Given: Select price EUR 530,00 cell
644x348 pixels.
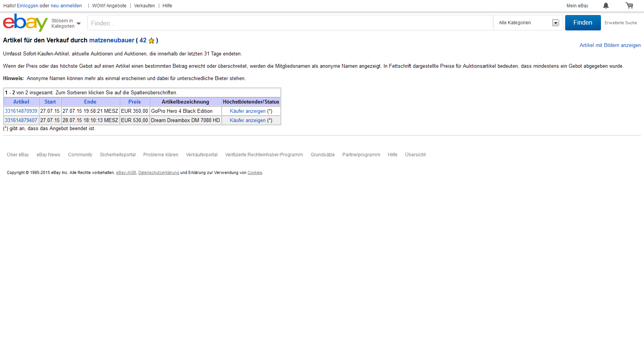Looking at the screenshot, I should [x=135, y=120].
